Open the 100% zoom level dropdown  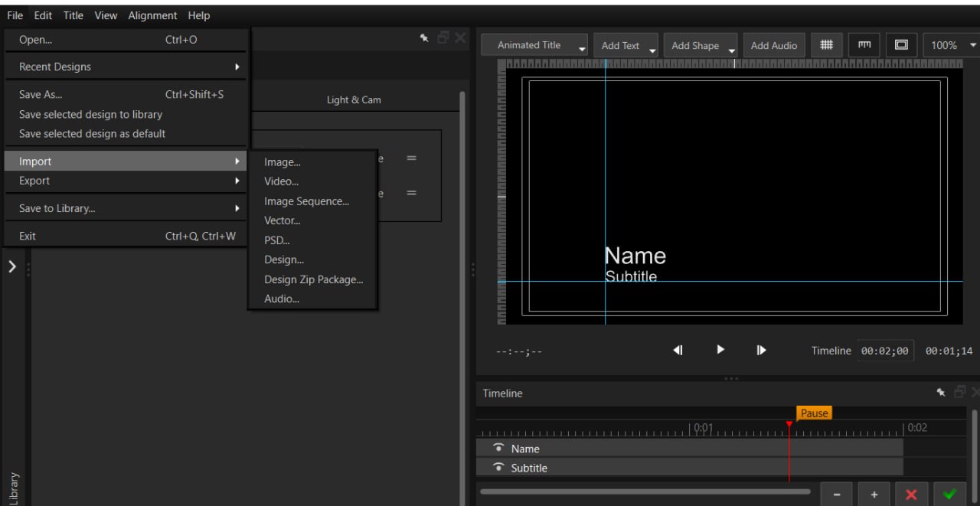[952, 45]
